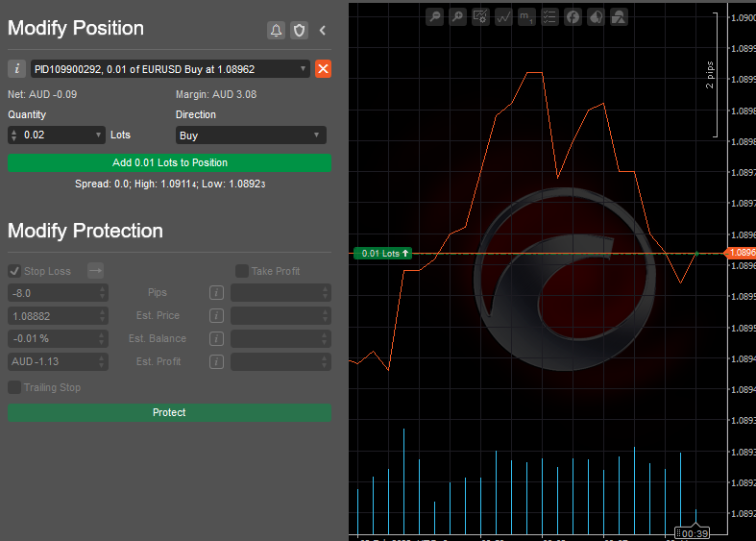Viewport: 756px width, 541px height.
Task: Toggle the Stop Loss checkbox
Action: tap(15, 271)
